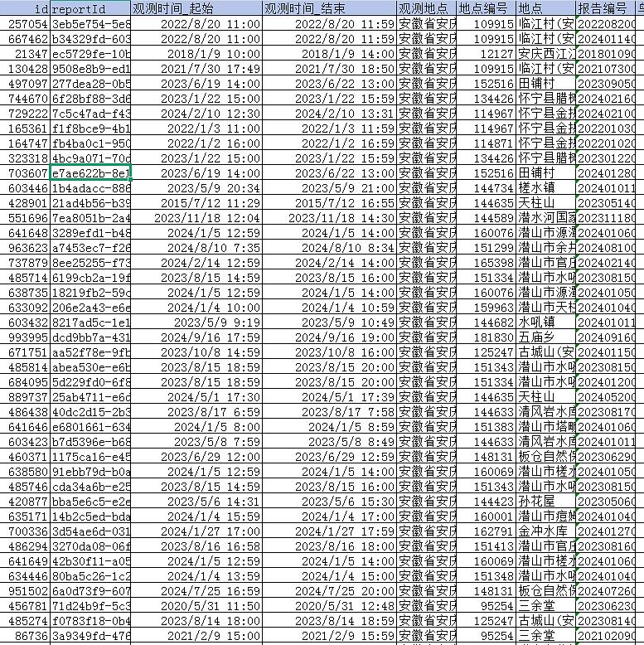Select id cell 603423
644x645 pixels.
pyautogui.click(x=25, y=441)
